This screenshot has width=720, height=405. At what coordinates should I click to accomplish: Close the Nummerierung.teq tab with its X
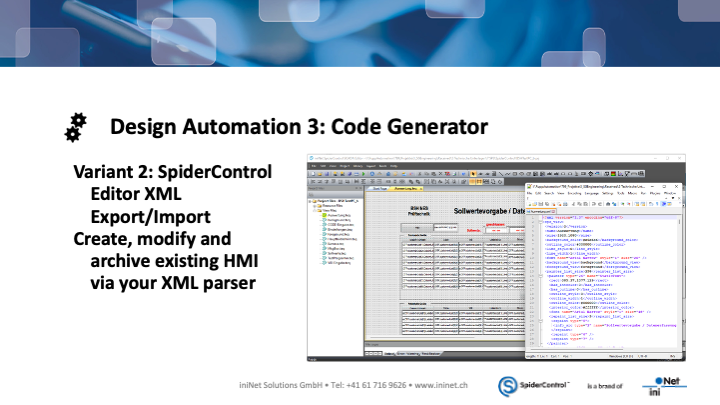[421, 189]
